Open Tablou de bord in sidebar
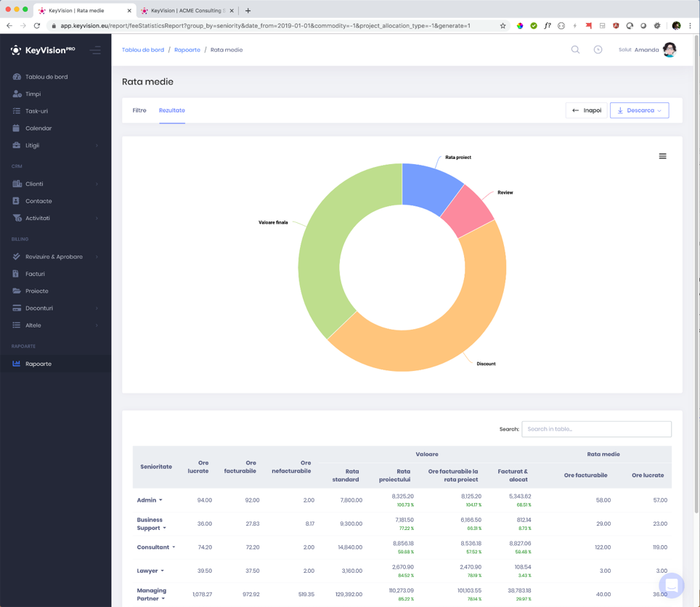700x607 pixels. (46, 77)
